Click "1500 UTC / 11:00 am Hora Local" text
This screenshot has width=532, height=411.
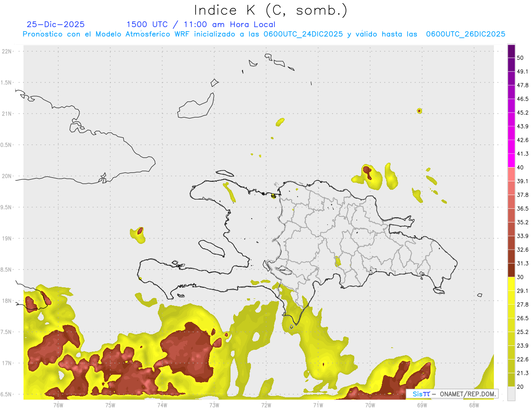(201, 24)
